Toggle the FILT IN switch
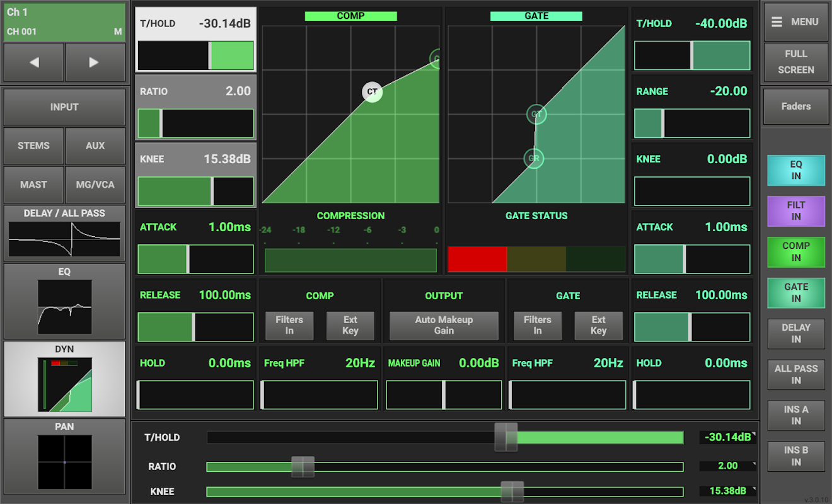 [796, 211]
